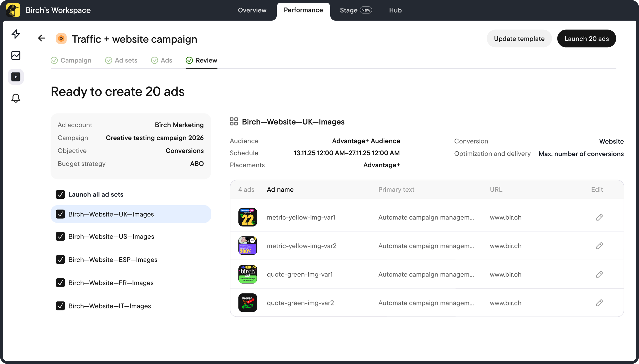Select the play launcher sidebar icon

click(x=16, y=77)
